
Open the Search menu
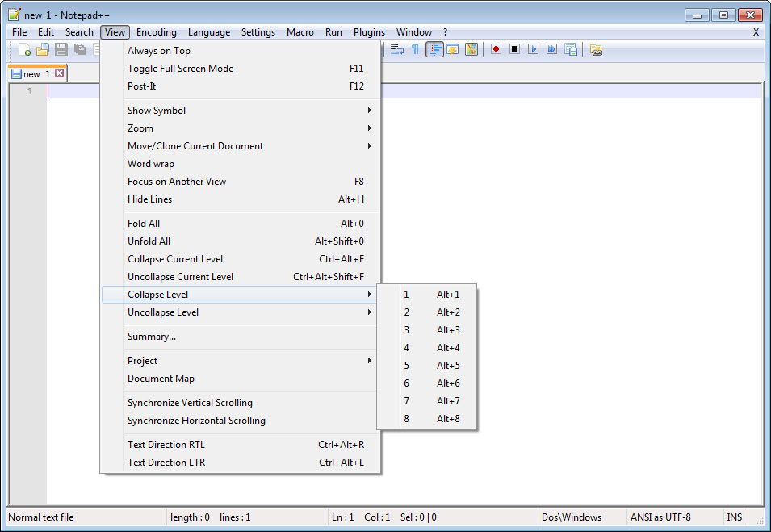pos(79,32)
